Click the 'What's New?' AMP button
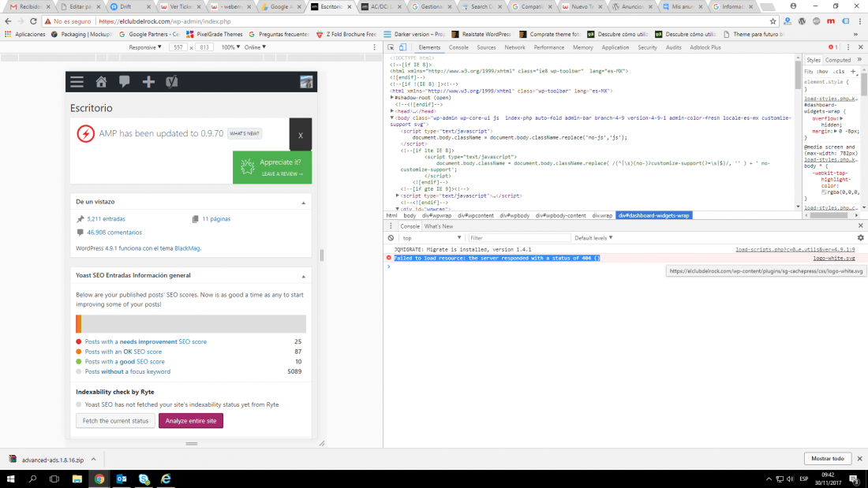The image size is (868, 488). 245,134
